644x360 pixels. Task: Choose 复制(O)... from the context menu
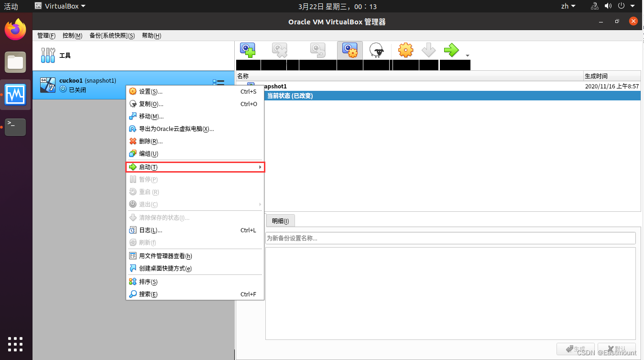pyautogui.click(x=195, y=104)
